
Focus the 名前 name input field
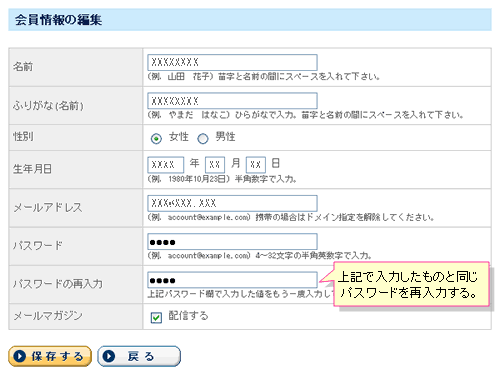coord(232,62)
